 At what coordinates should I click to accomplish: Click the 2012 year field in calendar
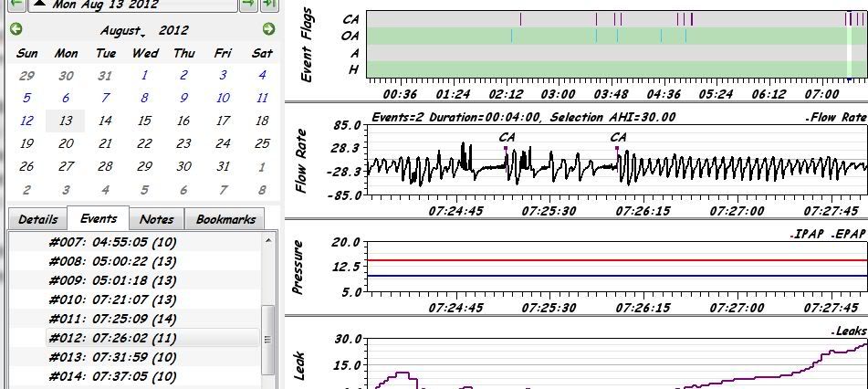[173, 30]
